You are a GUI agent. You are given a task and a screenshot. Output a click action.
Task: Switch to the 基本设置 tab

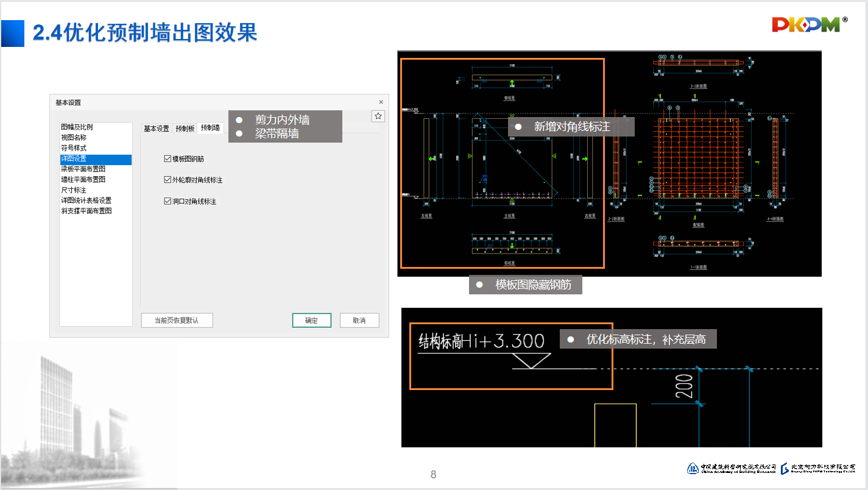157,129
